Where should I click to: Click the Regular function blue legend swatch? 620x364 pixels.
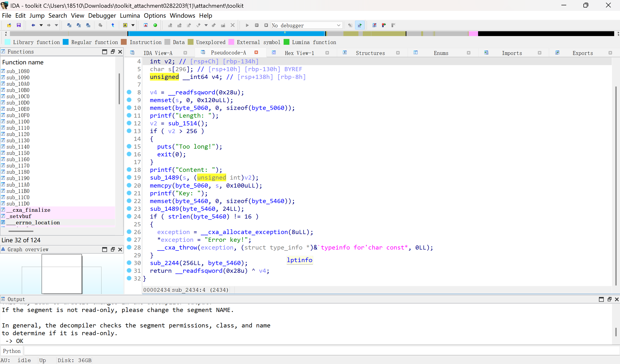point(66,42)
